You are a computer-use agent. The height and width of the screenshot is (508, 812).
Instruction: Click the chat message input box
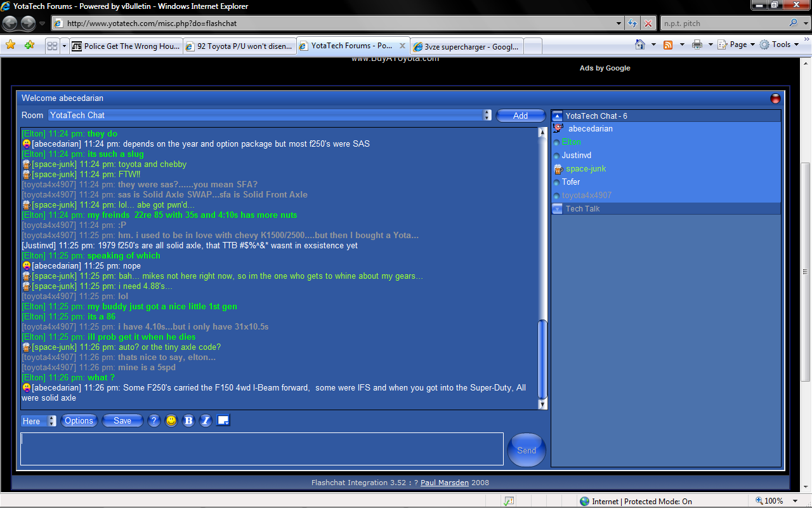point(262,449)
